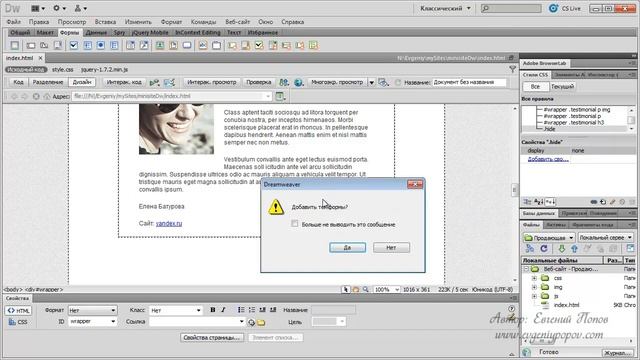The image size is (640, 360).
Task: Open the 100% zoom dropdown
Action: coord(386,289)
